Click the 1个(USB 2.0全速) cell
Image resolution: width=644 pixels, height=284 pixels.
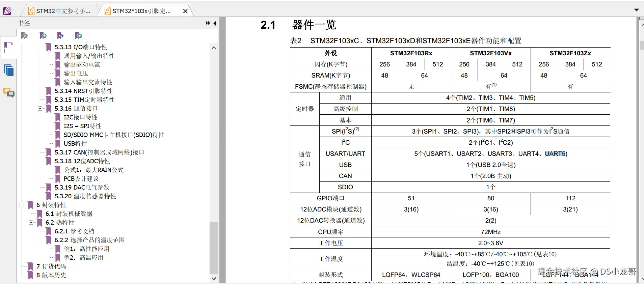[491, 165]
